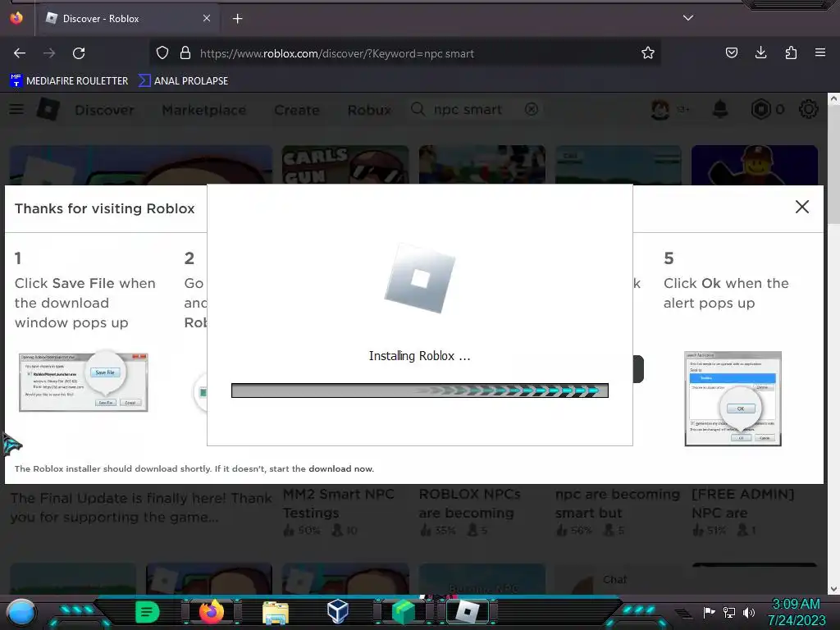Open the volume speaker tray icon
The height and width of the screenshot is (630, 840).
(x=749, y=612)
